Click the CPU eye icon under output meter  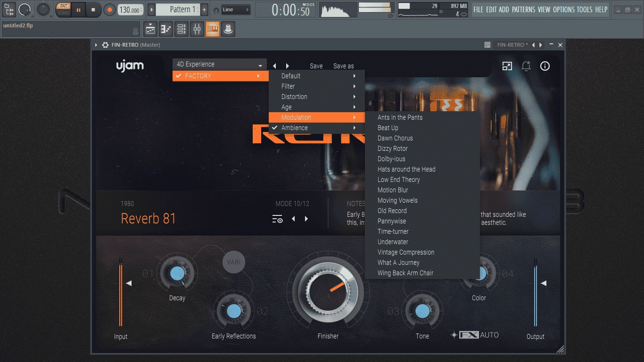390,16
